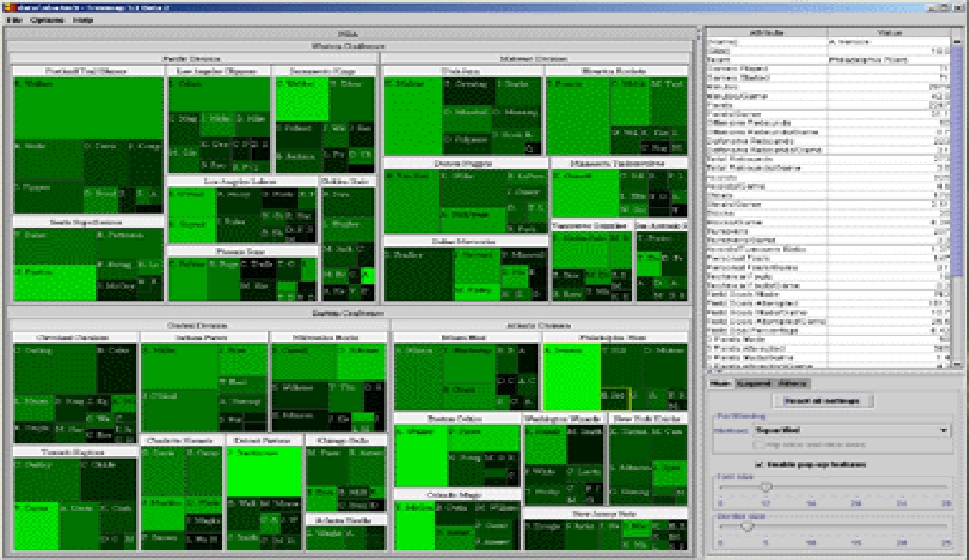Click the Utah Jazz team header
969x560 pixels.
pyautogui.click(x=462, y=71)
